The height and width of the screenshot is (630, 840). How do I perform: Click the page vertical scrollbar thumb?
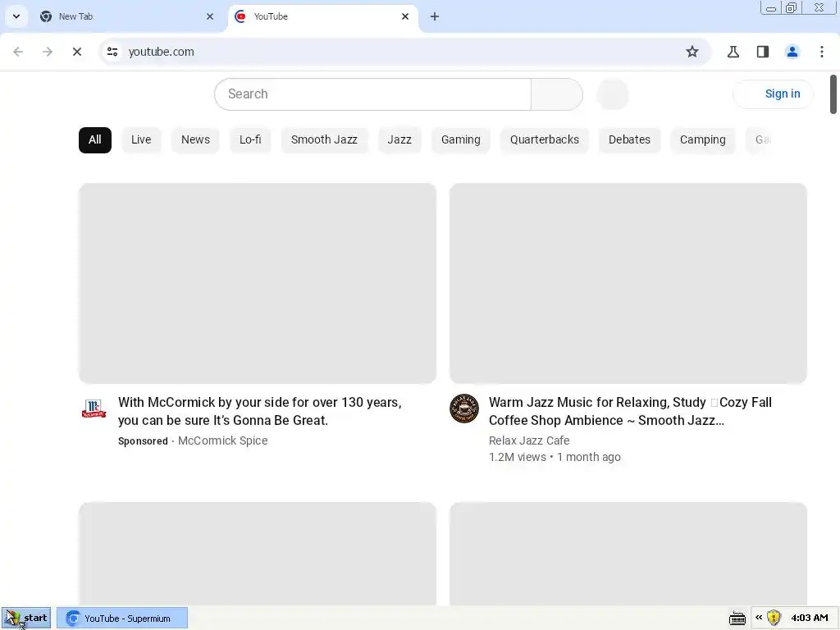[x=833, y=94]
